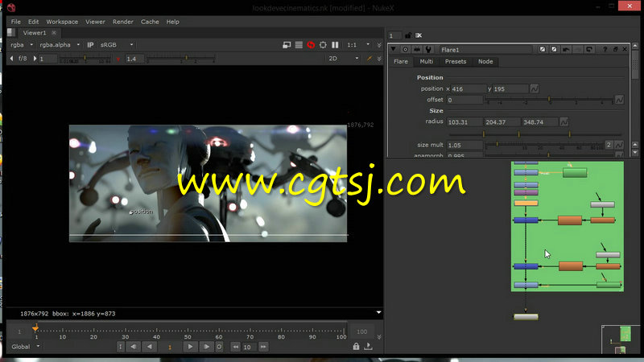The image size is (644, 362).
Task: Increase gain with the right f-stop arrow
Action: (35, 58)
